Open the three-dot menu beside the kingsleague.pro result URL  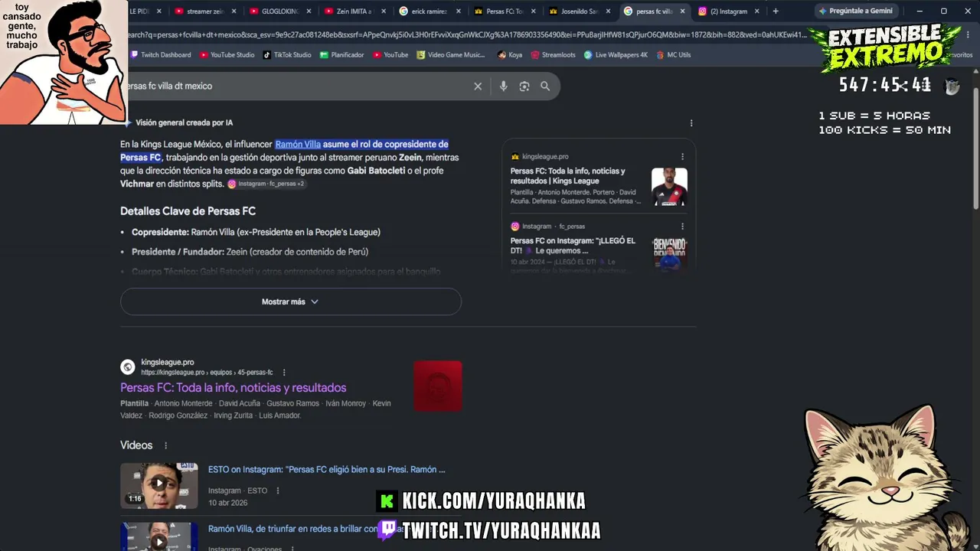point(284,373)
